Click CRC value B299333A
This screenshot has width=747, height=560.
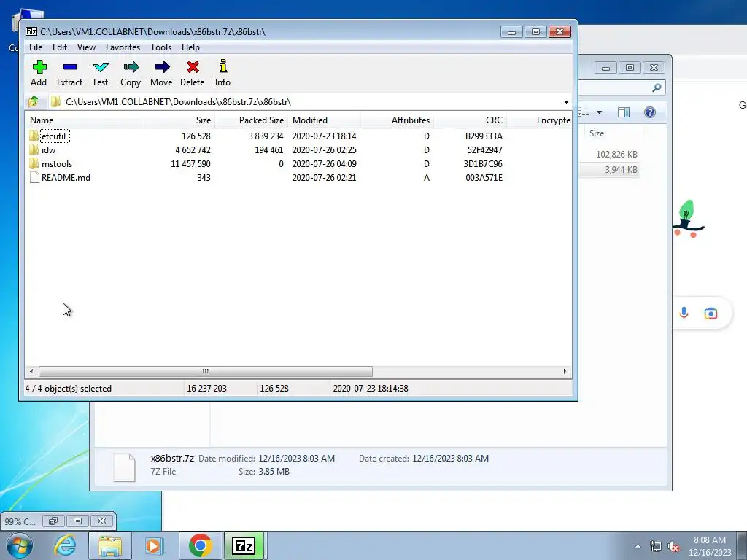[484, 136]
